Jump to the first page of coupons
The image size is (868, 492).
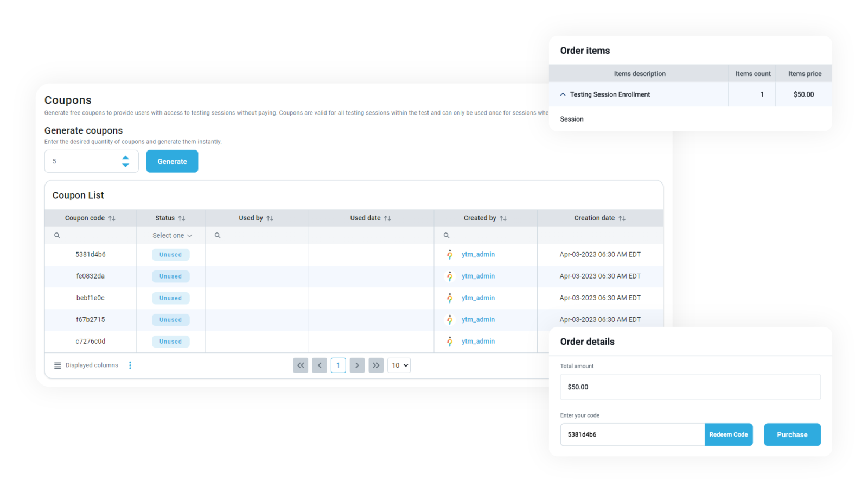301,365
